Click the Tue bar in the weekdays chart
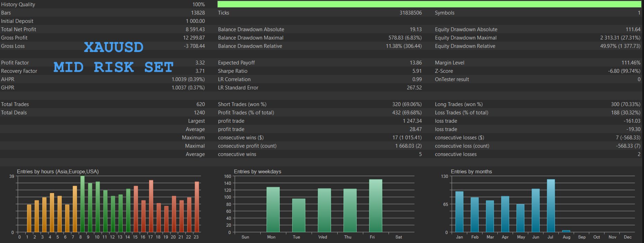Image resolution: width=644 pixels, height=243 pixels. point(299,215)
